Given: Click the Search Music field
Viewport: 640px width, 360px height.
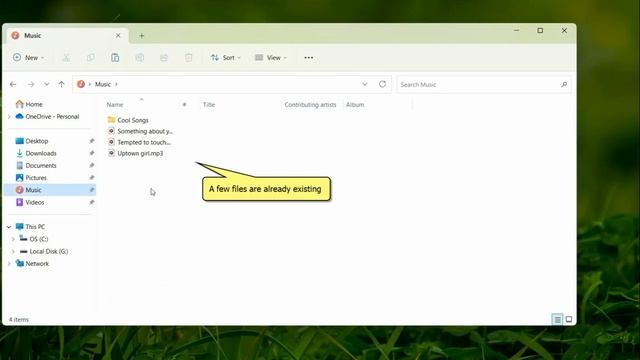Looking at the screenshot, I should pos(484,84).
